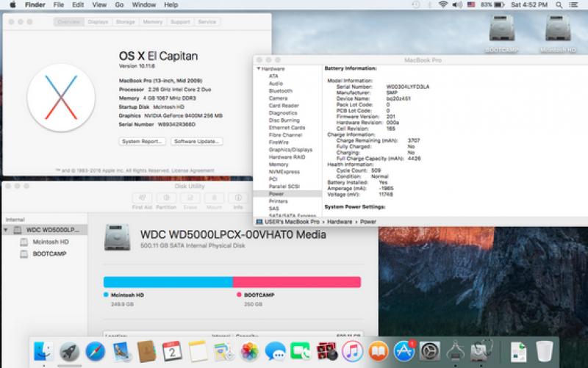Select Printers in hardware list
Image resolution: width=588 pixels, height=368 pixels.
[x=279, y=201]
